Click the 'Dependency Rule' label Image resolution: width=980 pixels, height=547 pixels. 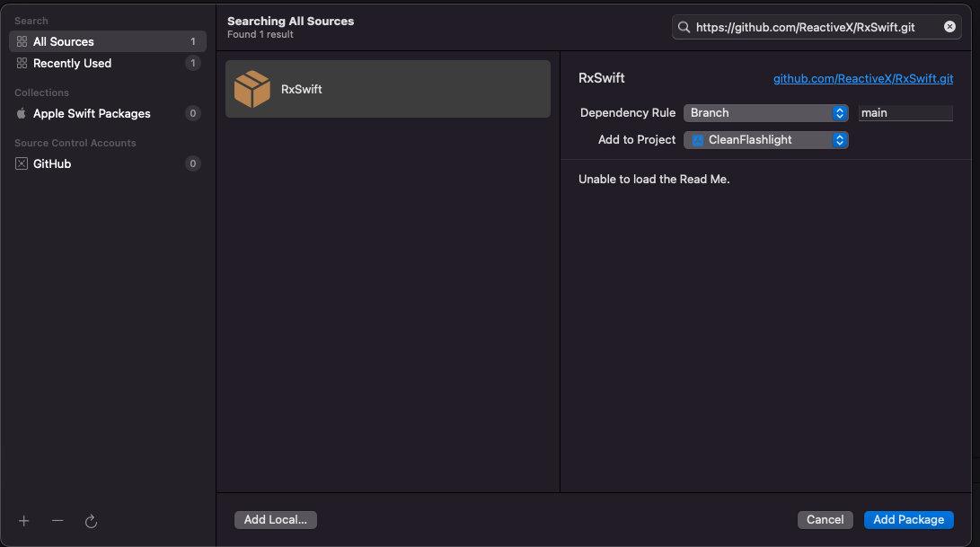coord(628,113)
